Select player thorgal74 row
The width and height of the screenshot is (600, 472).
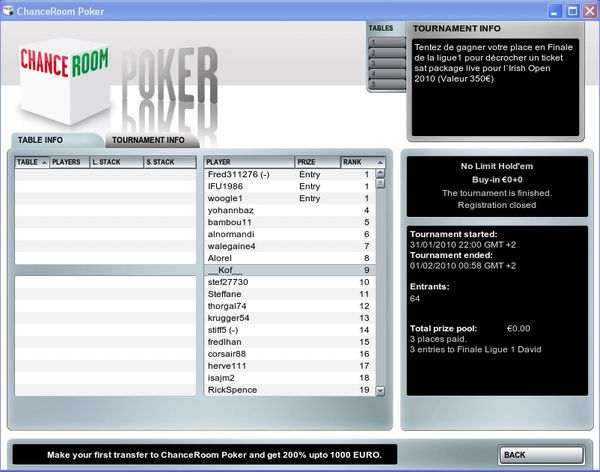[290, 306]
